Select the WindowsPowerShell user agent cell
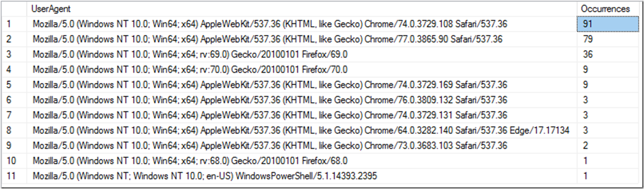This screenshot has height=189, width=644. tap(204, 176)
